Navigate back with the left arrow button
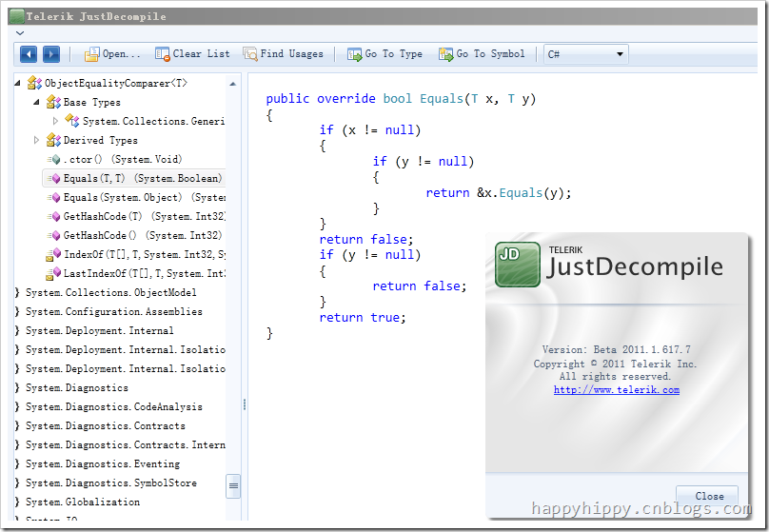This screenshot has width=769, height=532. click(x=29, y=54)
